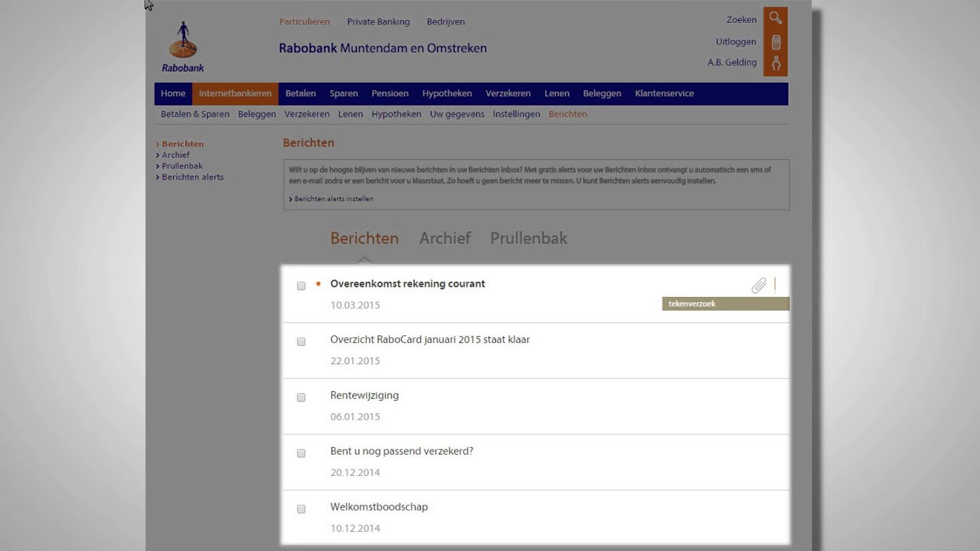This screenshot has height=551, width=980.
Task: Click the Rabobank logo
Action: tap(183, 47)
